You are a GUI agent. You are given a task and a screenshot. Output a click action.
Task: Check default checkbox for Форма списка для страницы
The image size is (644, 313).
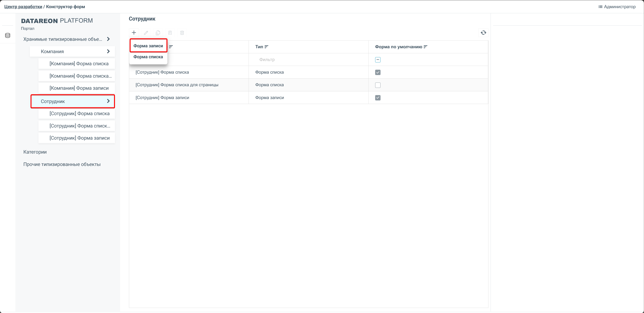[x=378, y=85]
